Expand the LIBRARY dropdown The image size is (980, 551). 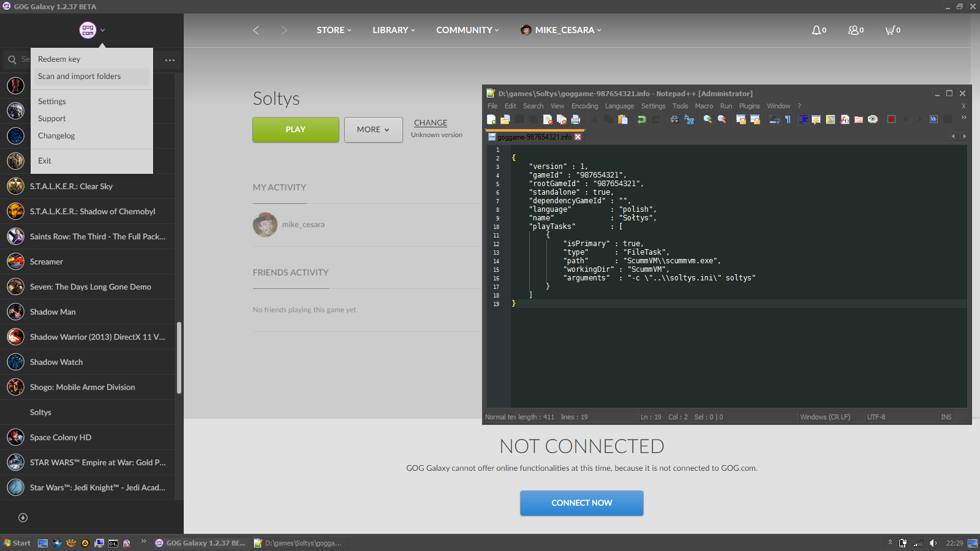(x=394, y=30)
